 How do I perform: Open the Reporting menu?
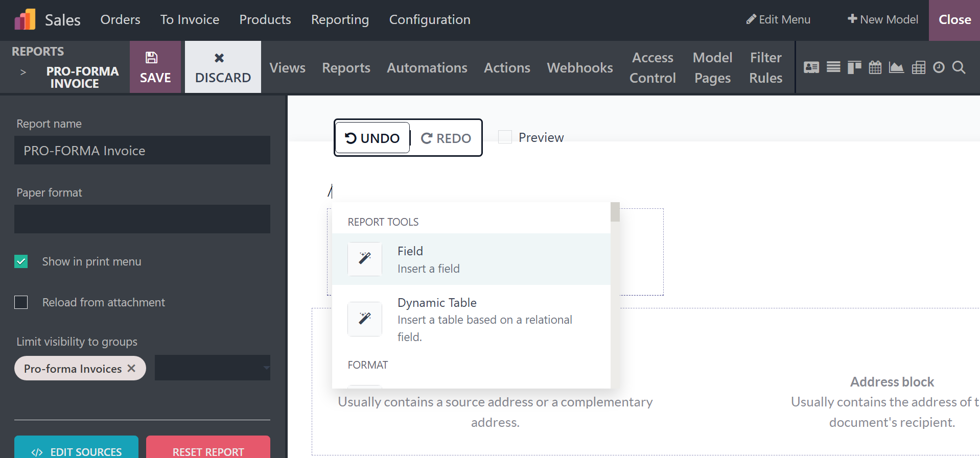click(340, 20)
